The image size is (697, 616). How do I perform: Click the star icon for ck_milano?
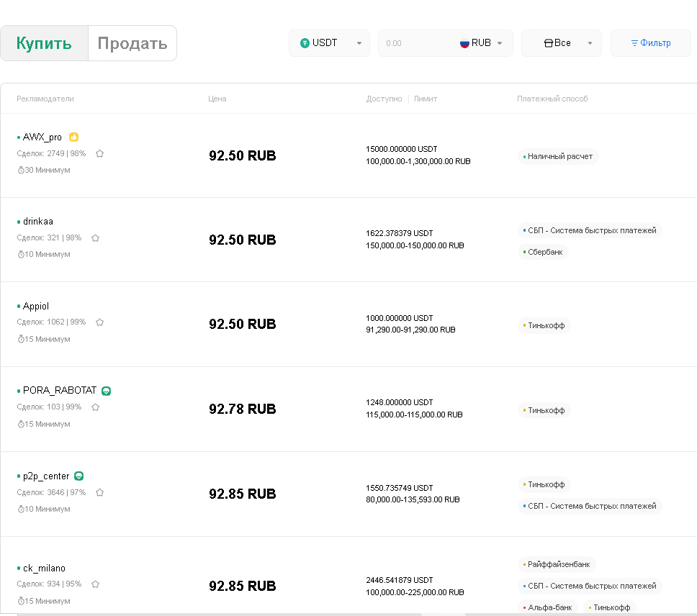pyautogui.click(x=95, y=584)
